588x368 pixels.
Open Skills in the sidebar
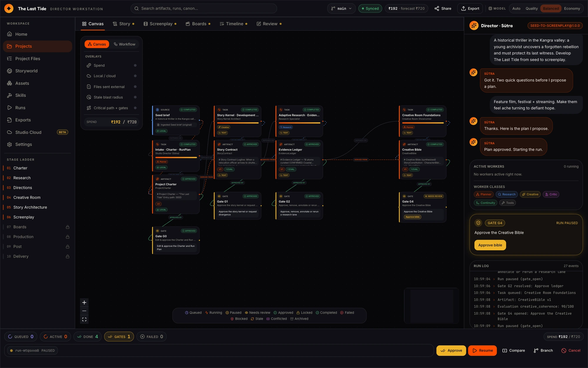37,95
